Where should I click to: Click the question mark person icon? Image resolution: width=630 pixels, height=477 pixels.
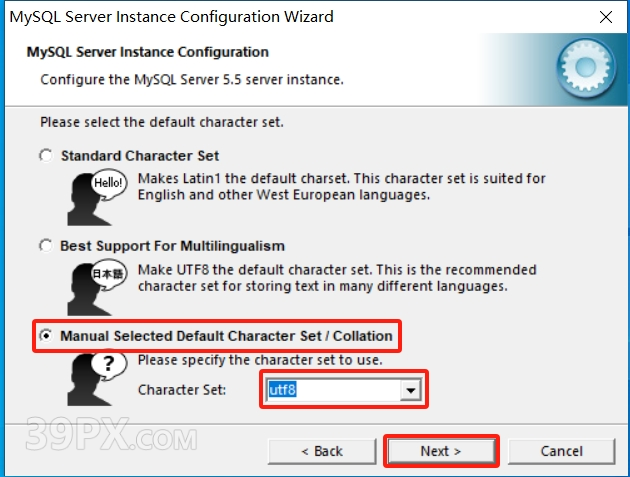[x=97, y=379]
